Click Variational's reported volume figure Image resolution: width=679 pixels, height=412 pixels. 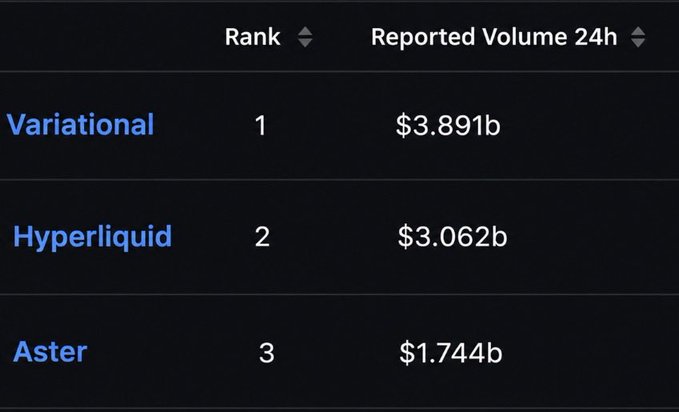click(448, 126)
